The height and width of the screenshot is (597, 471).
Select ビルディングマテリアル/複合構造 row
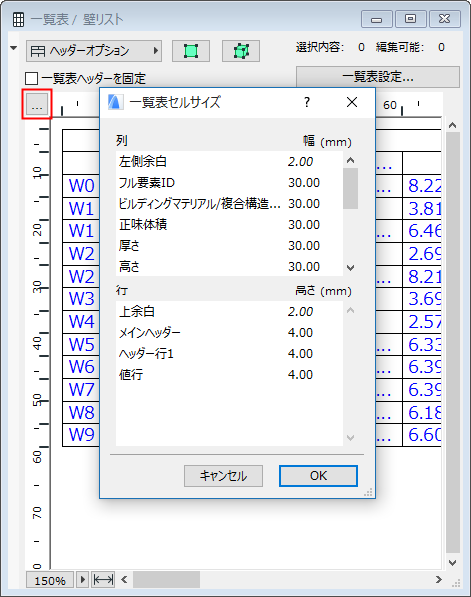tap(229, 204)
